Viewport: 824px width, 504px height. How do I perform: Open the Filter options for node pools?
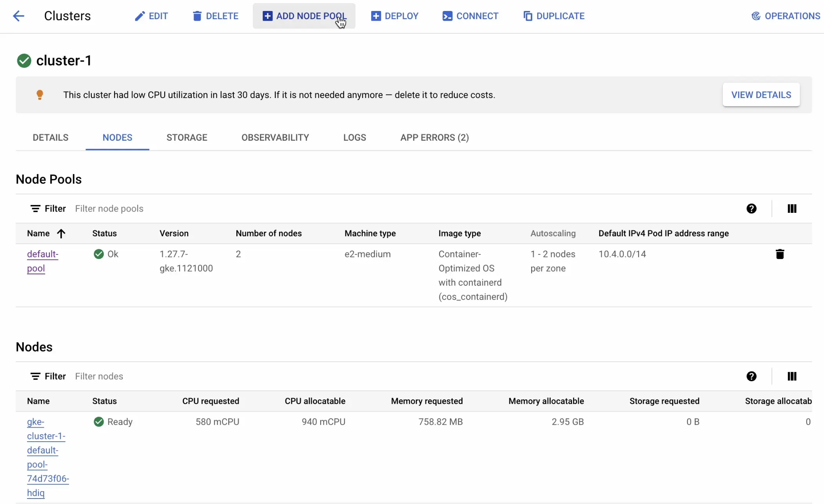(x=48, y=208)
